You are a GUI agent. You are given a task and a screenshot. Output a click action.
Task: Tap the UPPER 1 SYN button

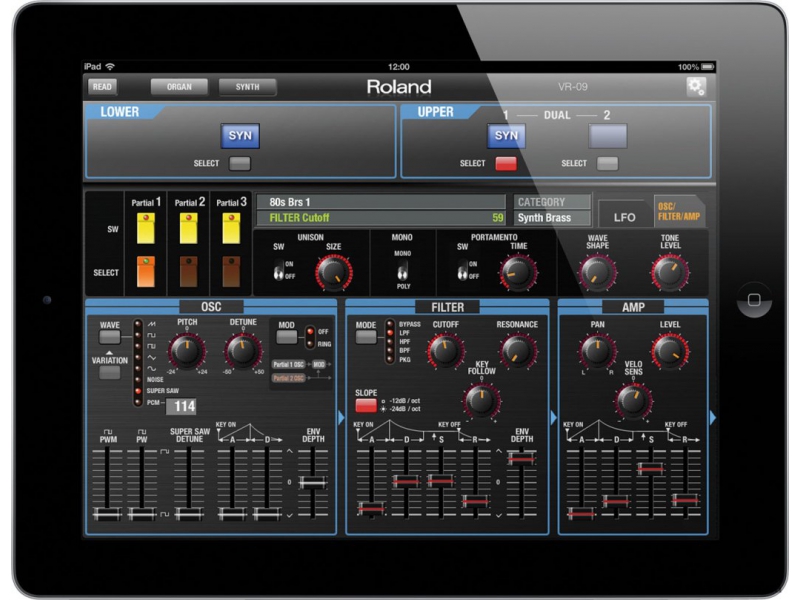[506, 136]
